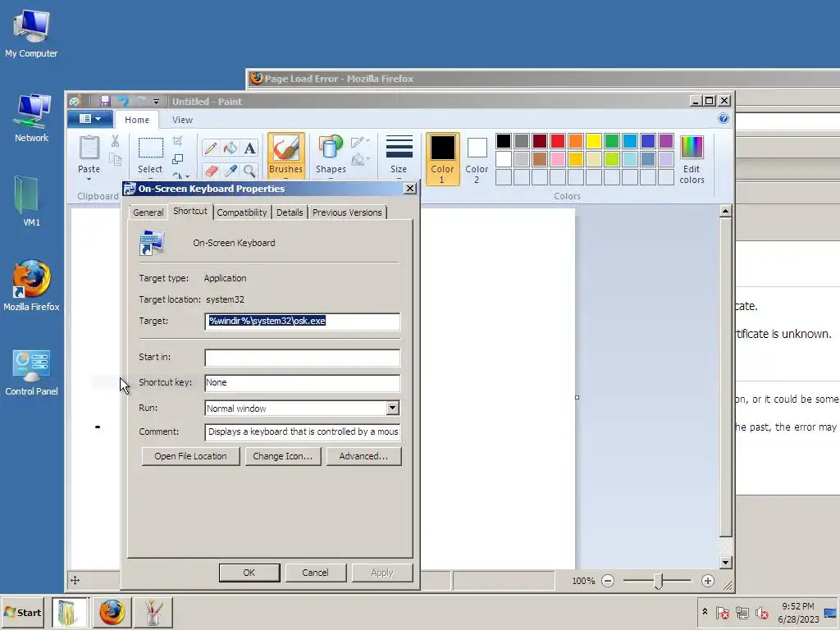Pick the red color in palette

click(x=558, y=141)
